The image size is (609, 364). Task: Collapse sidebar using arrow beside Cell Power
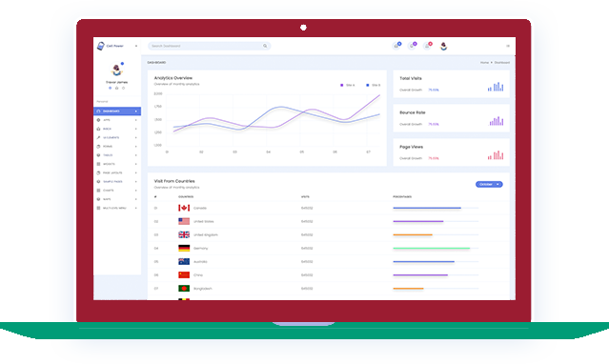[x=136, y=46]
